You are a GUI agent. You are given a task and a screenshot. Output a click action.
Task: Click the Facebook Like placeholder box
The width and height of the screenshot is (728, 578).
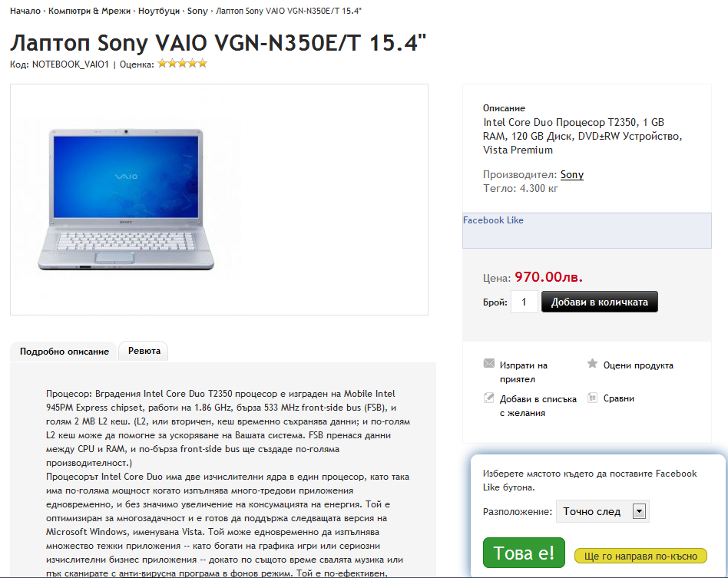click(587, 231)
